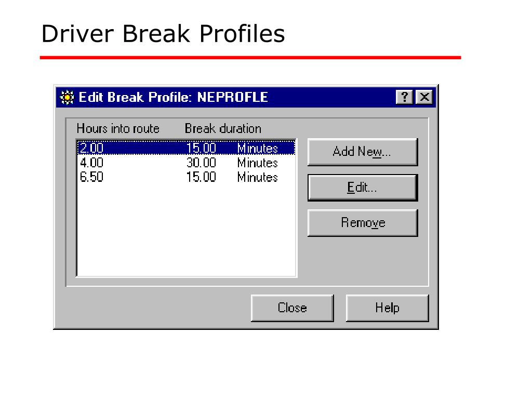Click the Break duration column header
The height and width of the screenshot is (399, 532).
pyautogui.click(x=223, y=129)
